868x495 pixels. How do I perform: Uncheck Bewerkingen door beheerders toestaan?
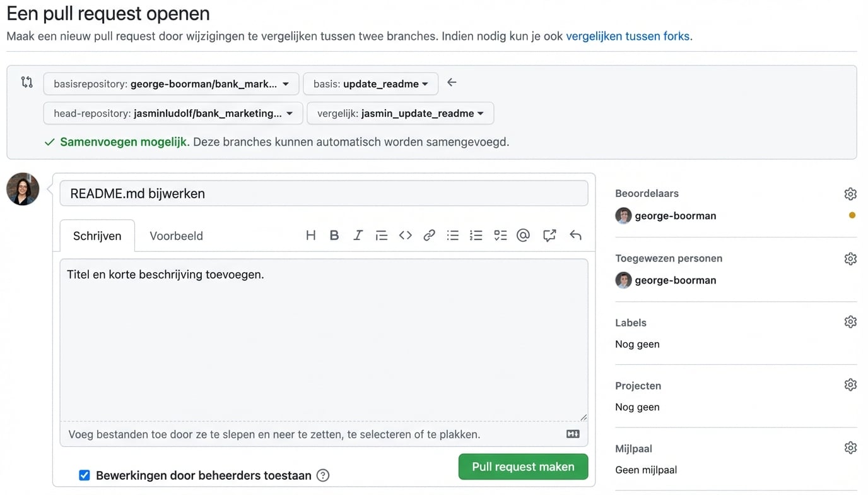coord(84,475)
